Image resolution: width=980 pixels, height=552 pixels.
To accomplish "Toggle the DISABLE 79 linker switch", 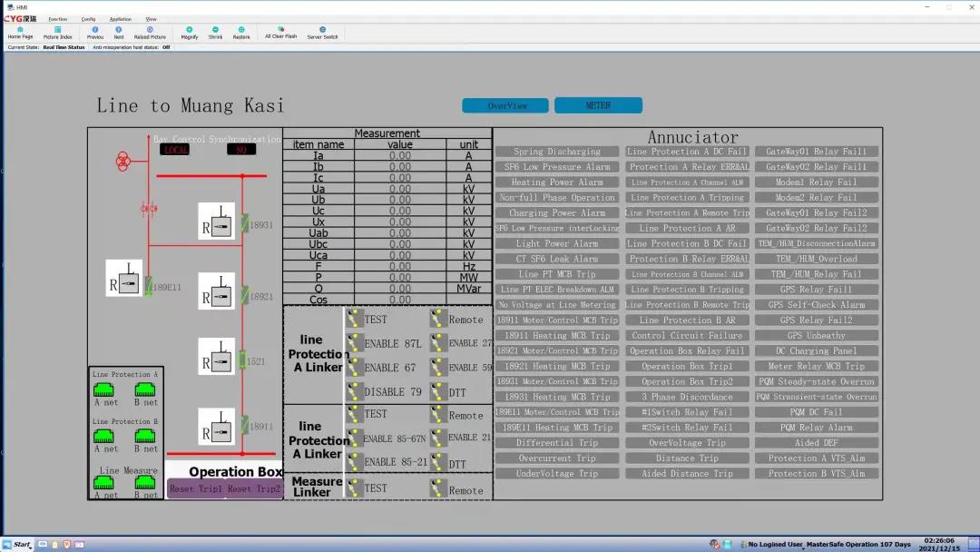I will [x=355, y=391].
